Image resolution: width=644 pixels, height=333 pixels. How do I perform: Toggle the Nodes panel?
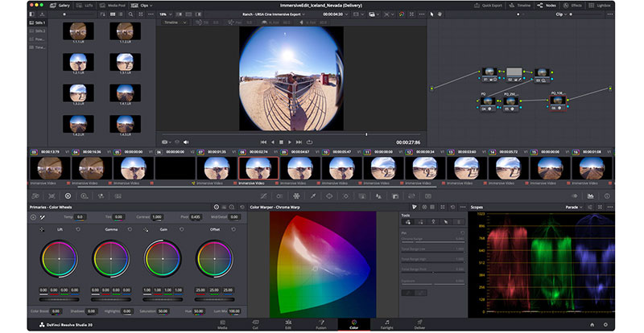[547, 6]
